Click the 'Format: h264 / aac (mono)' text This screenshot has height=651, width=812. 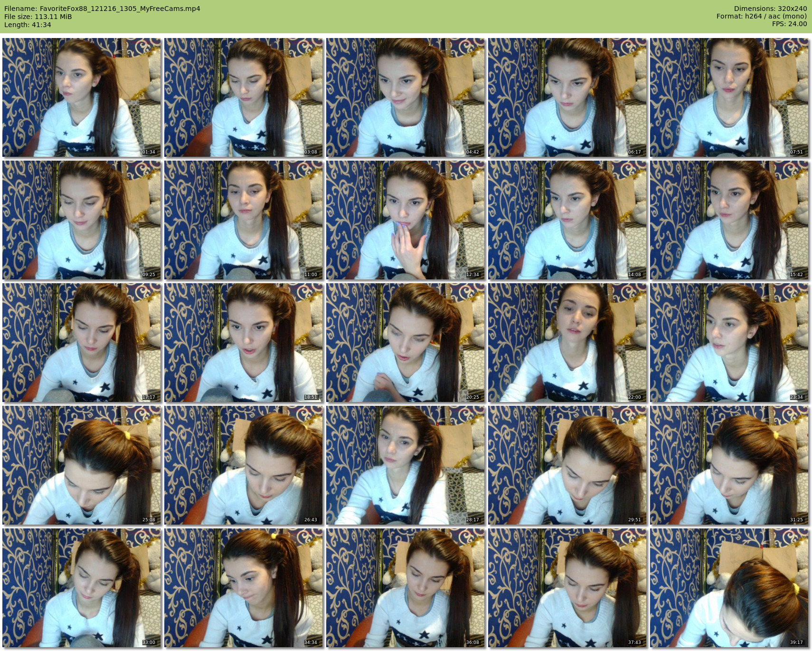(762, 17)
